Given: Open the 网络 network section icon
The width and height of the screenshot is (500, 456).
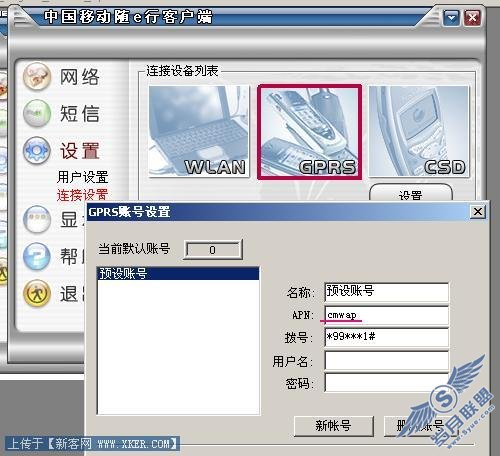Looking at the screenshot, I should 37,77.
